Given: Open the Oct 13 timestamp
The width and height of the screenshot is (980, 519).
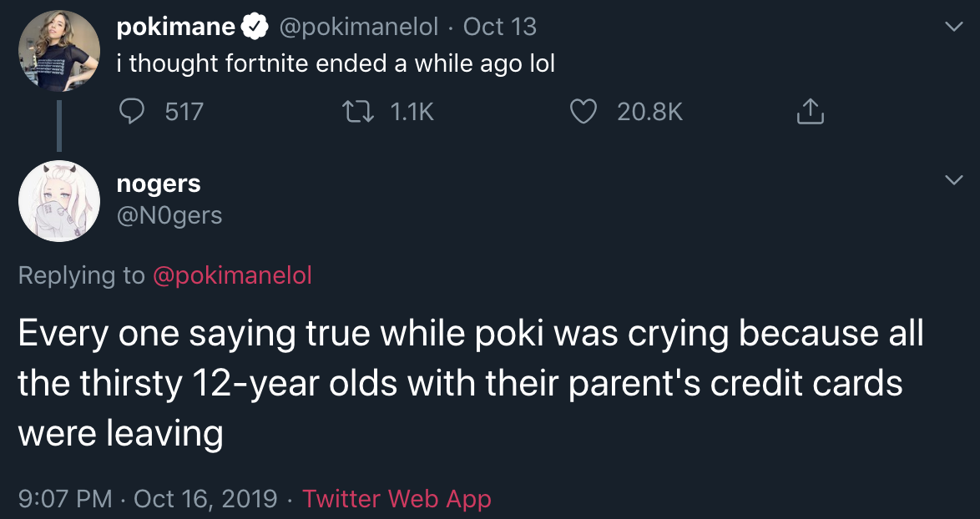Looking at the screenshot, I should click(498, 26).
